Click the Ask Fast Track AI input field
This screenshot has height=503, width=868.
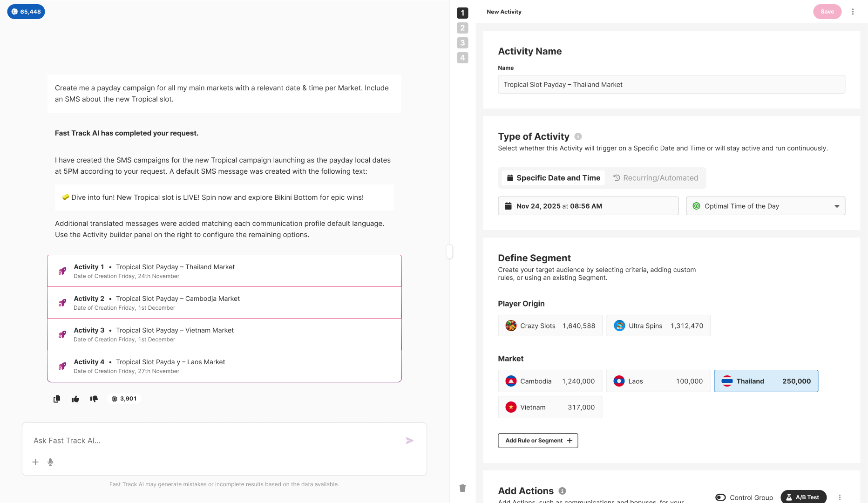point(186,440)
